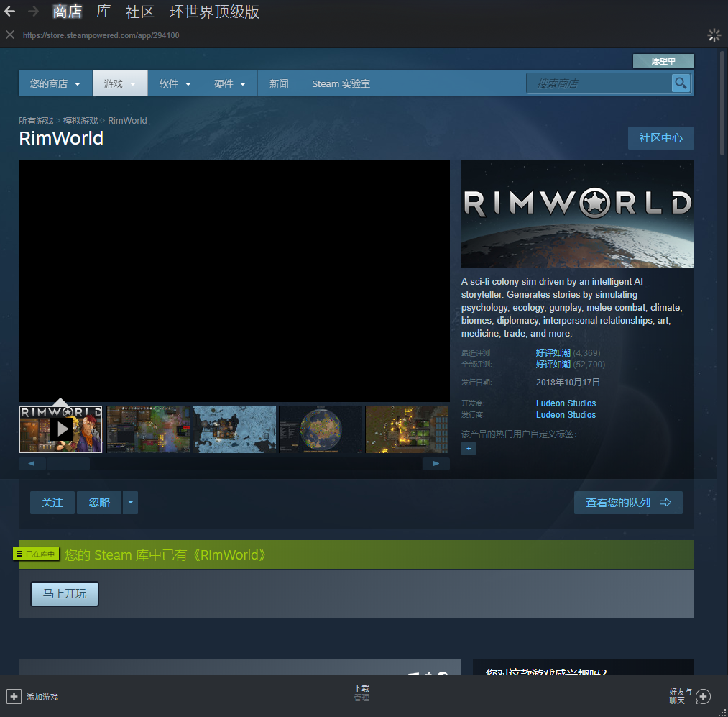
Task: Click the plus icon to add a tag
Action: click(469, 449)
